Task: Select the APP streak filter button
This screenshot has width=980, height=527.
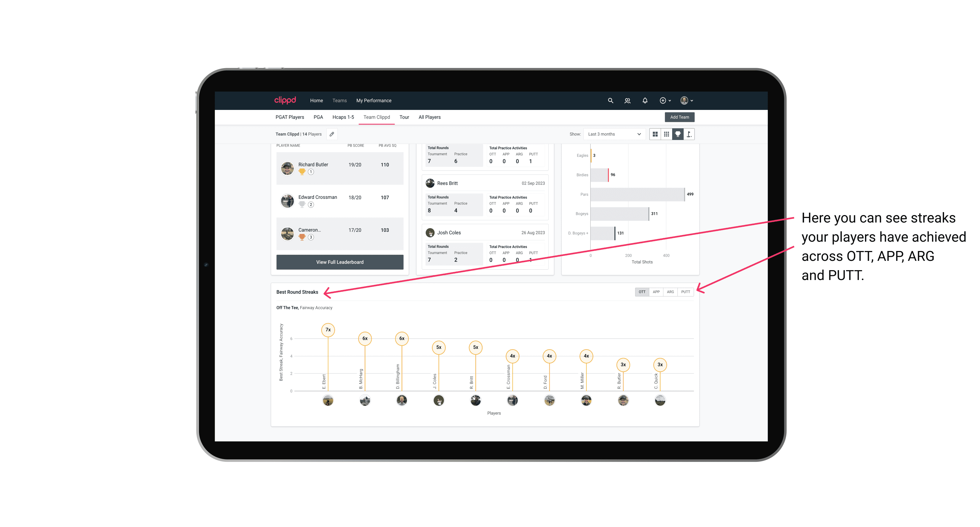Action: tap(655, 291)
